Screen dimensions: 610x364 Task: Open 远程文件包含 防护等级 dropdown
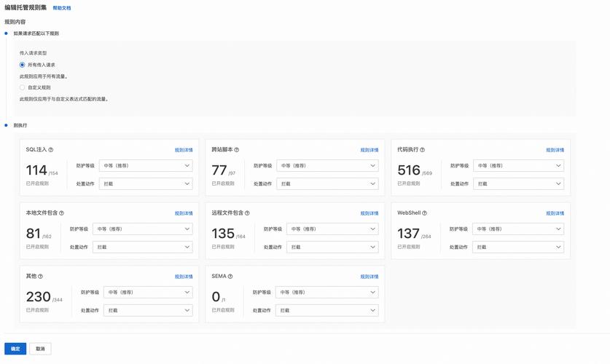tap(332, 229)
